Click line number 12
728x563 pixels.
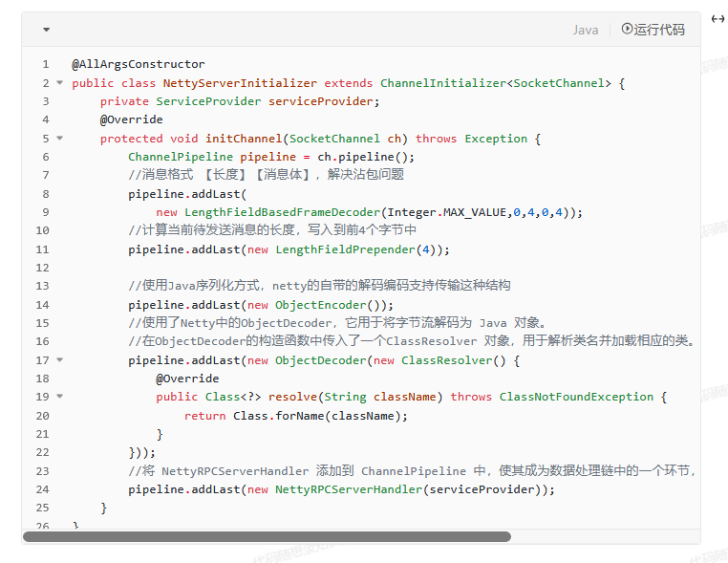42,268
